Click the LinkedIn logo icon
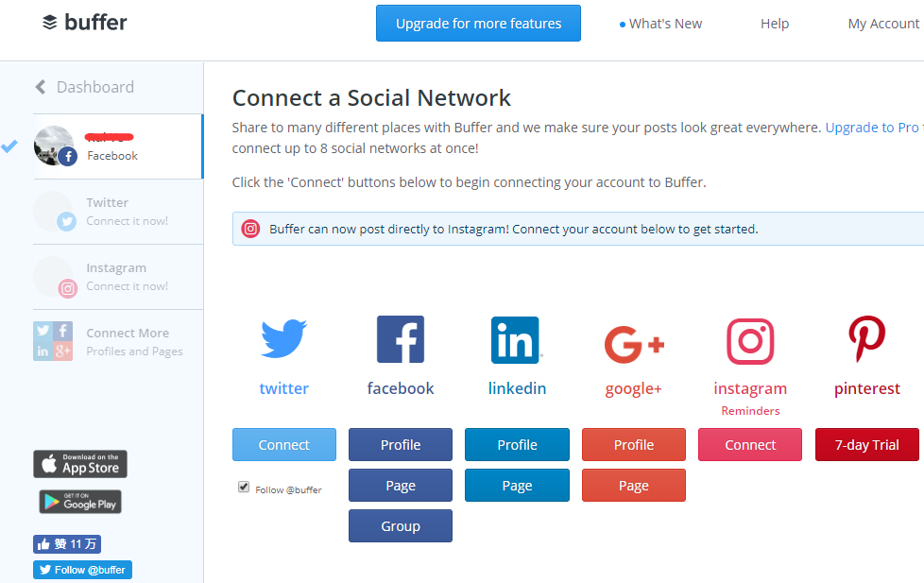The height and width of the screenshot is (583, 924). pos(516,340)
